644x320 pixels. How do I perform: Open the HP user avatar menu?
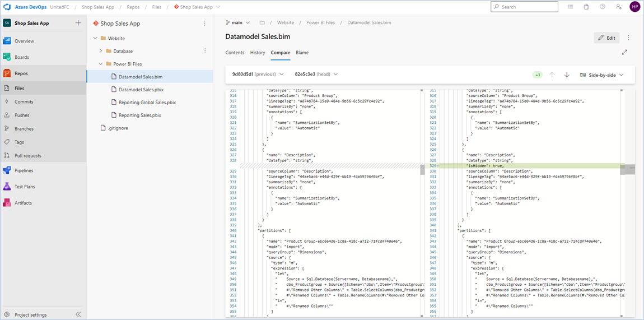pos(634,7)
